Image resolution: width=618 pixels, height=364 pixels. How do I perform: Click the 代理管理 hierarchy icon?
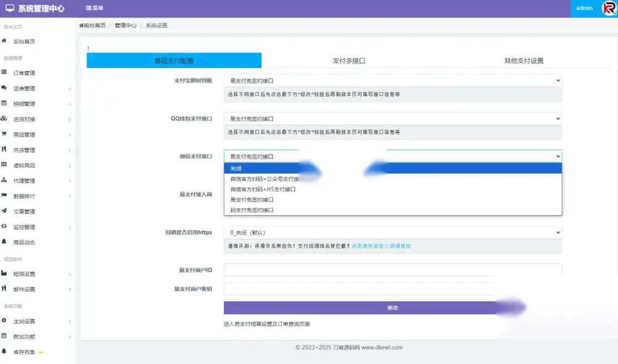pyautogui.click(x=4, y=180)
